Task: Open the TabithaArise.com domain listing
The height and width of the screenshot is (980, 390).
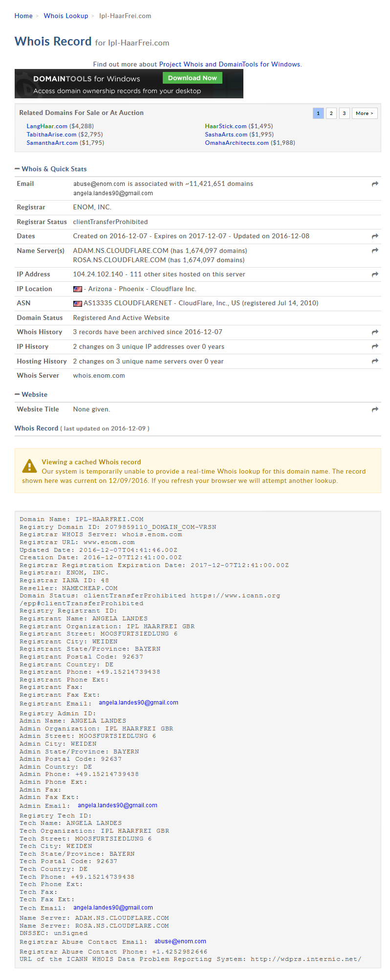Action: point(51,135)
